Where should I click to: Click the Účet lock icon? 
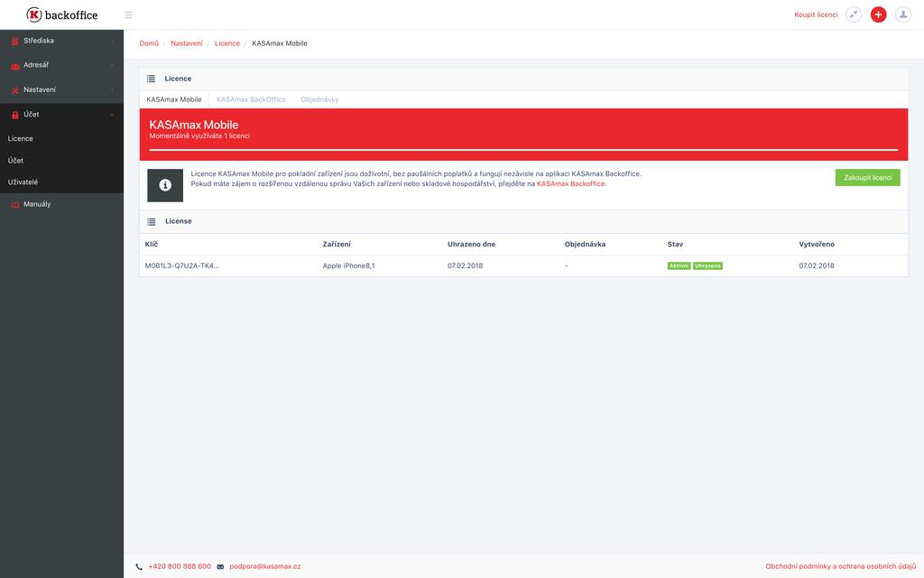(15, 115)
